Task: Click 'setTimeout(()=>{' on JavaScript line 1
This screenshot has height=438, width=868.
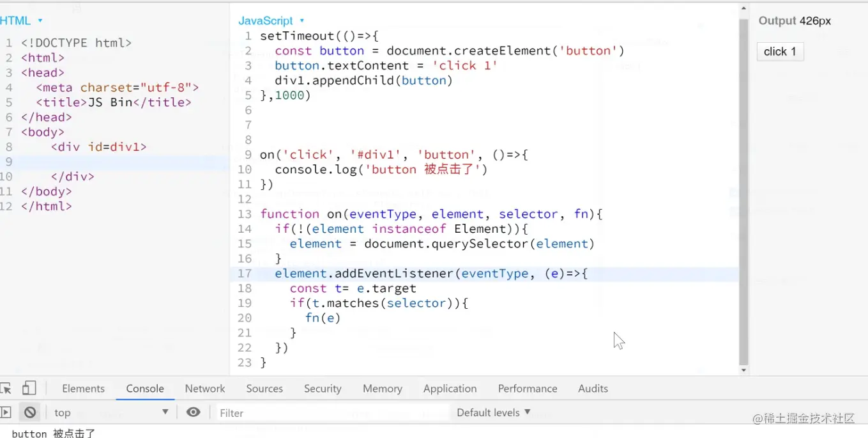Action: [319, 36]
